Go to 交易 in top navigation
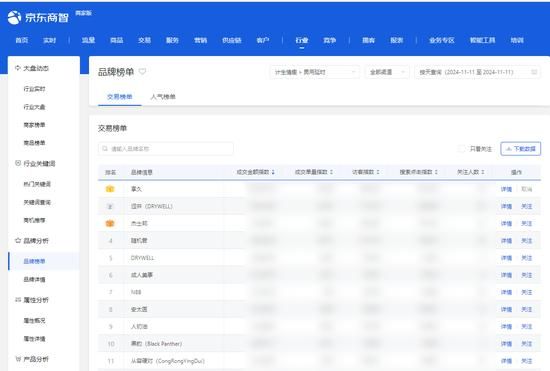 coord(144,40)
